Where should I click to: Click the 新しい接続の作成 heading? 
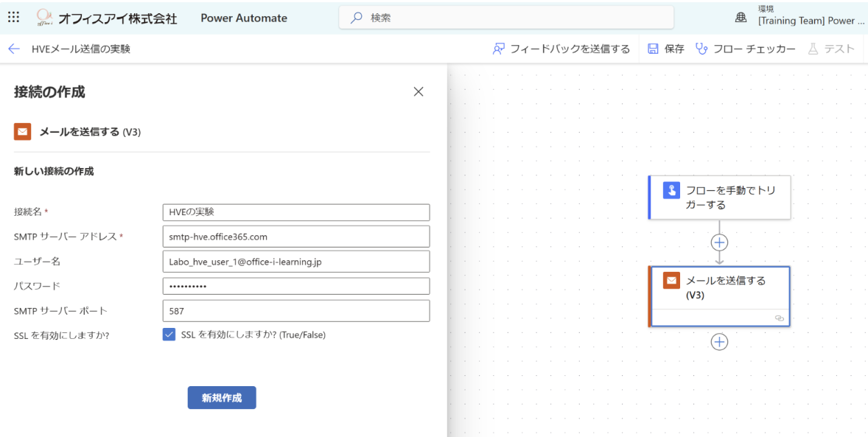pos(54,172)
